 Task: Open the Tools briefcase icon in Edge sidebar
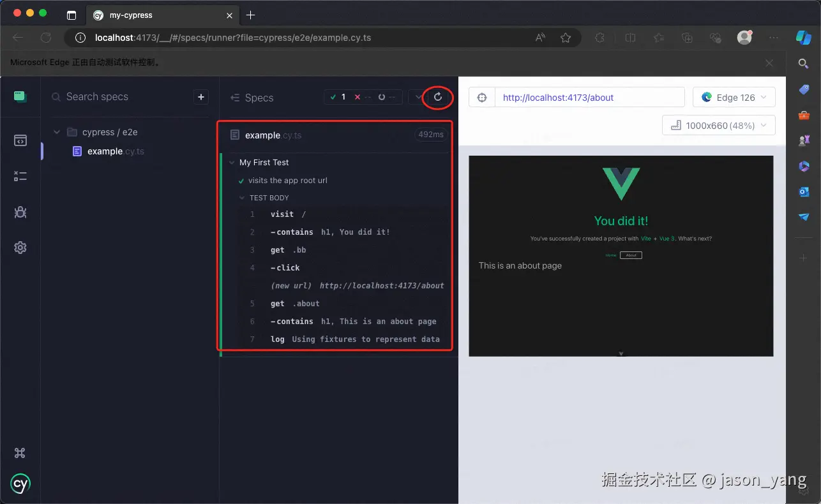(804, 115)
